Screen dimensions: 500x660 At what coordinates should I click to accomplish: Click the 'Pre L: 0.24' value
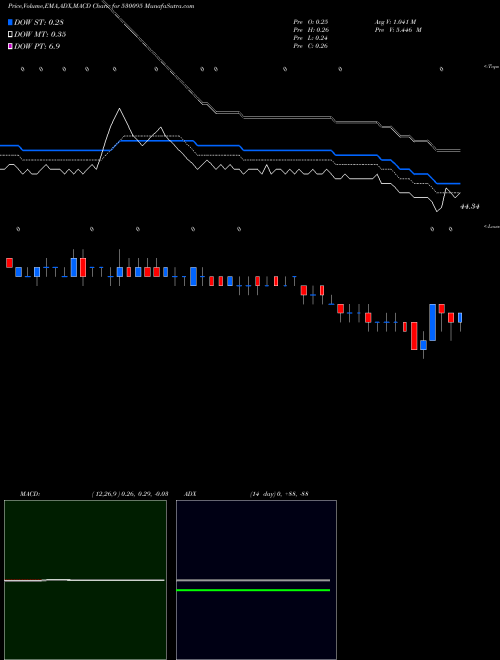pos(311,38)
